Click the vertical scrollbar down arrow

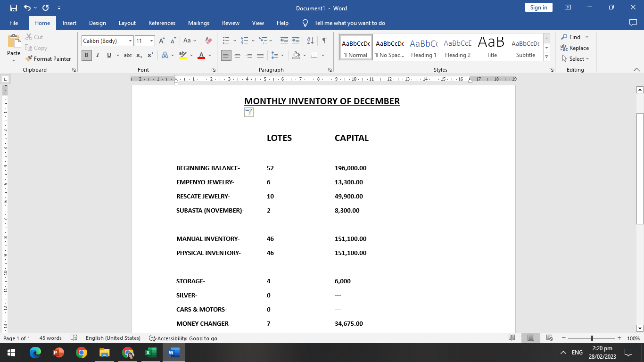click(x=640, y=328)
